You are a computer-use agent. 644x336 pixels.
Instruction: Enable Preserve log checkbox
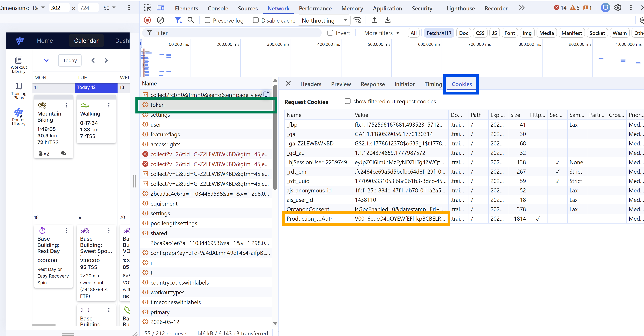click(x=208, y=20)
